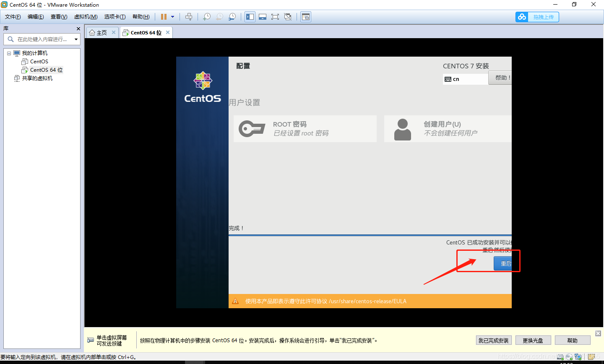Click the keyboard icon in hint bar
This screenshot has height=364, width=604.
[x=91, y=340]
